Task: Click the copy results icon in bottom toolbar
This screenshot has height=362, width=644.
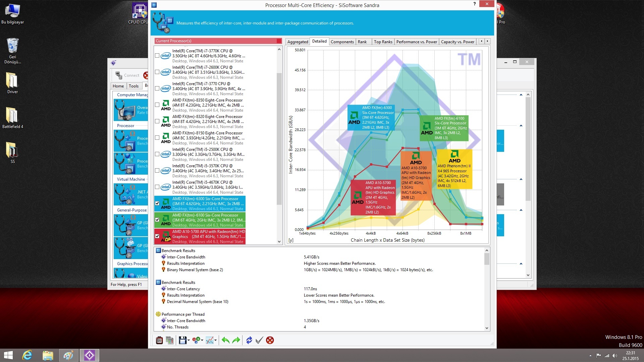Action: click(x=170, y=341)
